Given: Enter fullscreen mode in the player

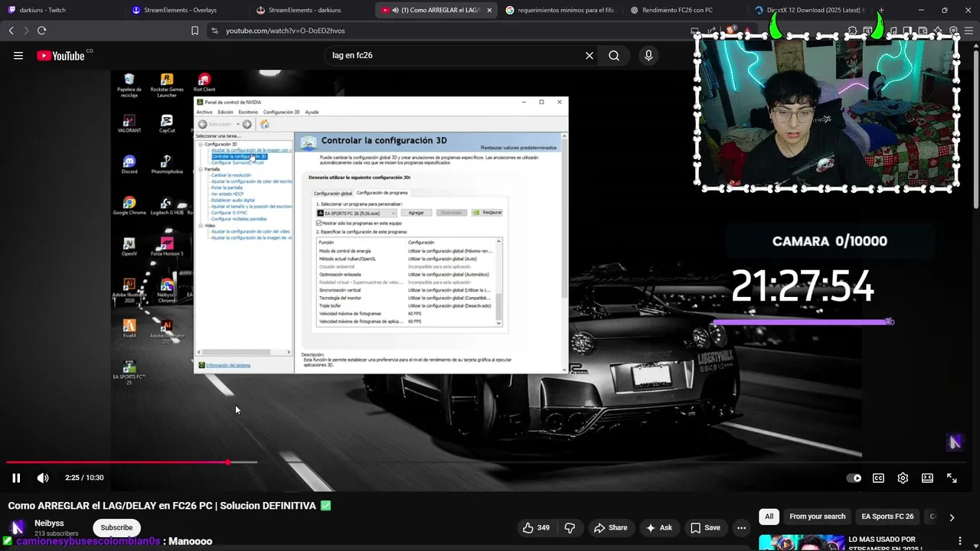Looking at the screenshot, I should (952, 478).
